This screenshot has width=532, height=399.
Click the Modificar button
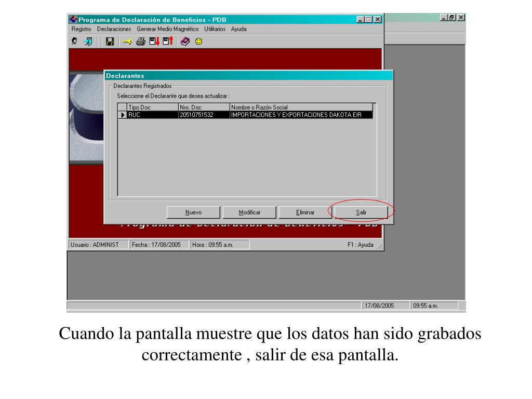[249, 212]
